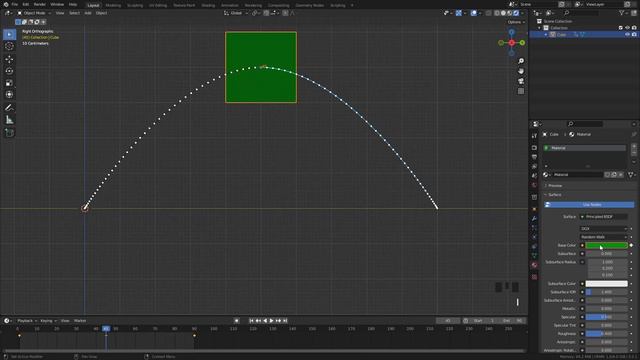
Task: Open the Global transform orientation dropdown
Action: click(236, 13)
